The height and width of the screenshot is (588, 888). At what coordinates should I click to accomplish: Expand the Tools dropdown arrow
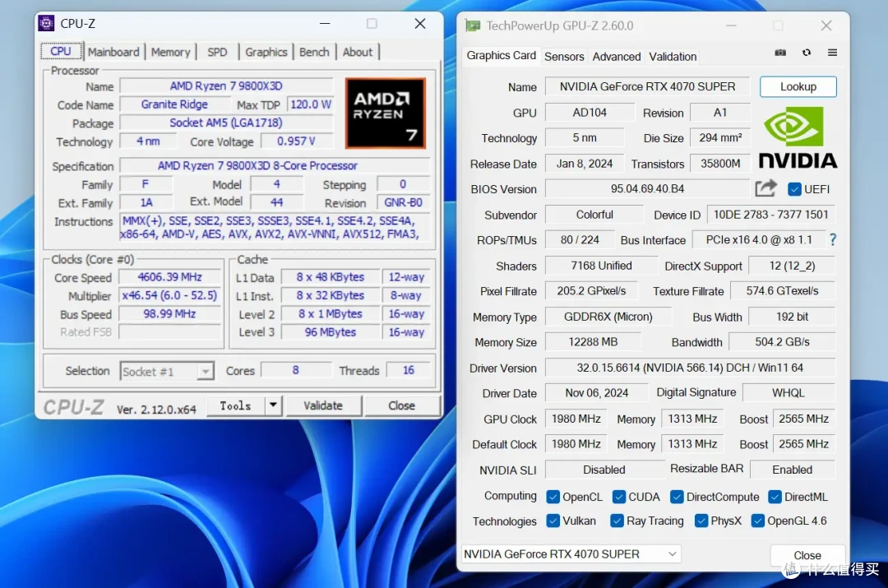click(273, 405)
